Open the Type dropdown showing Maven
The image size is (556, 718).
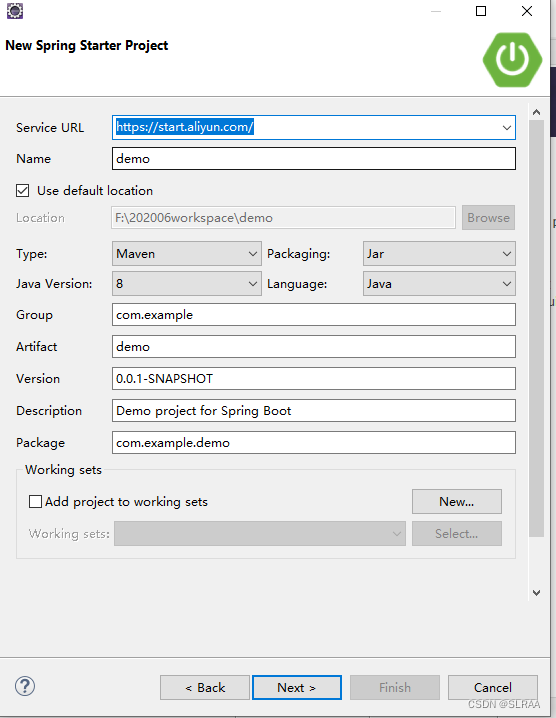coord(187,254)
